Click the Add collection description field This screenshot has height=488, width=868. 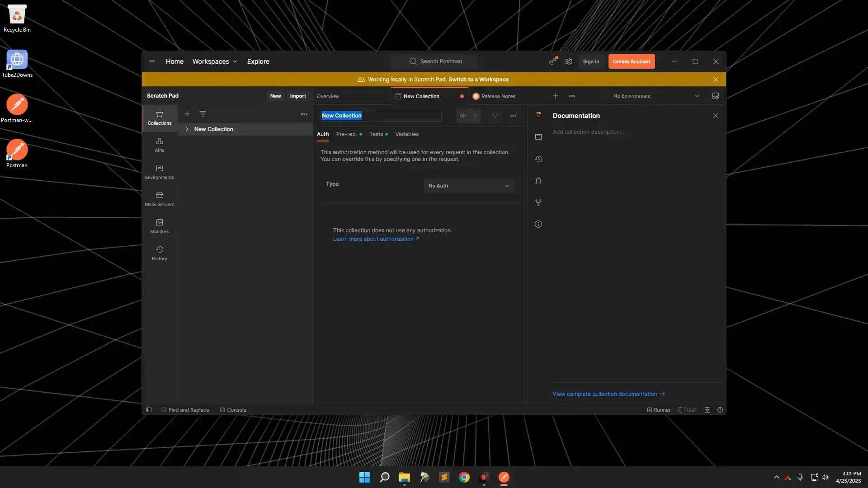tap(588, 132)
